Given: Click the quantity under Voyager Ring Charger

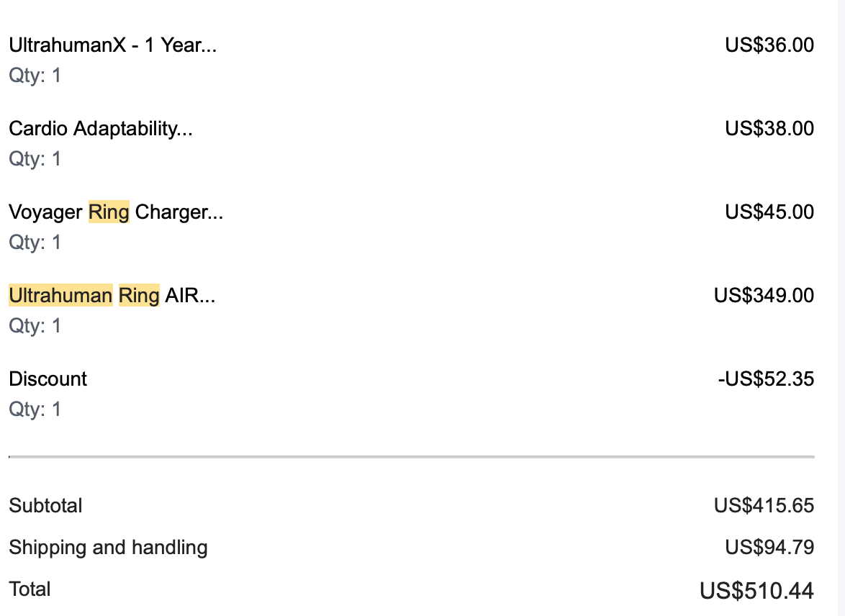Looking at the screenshot, I should click(x=35, y=243).
